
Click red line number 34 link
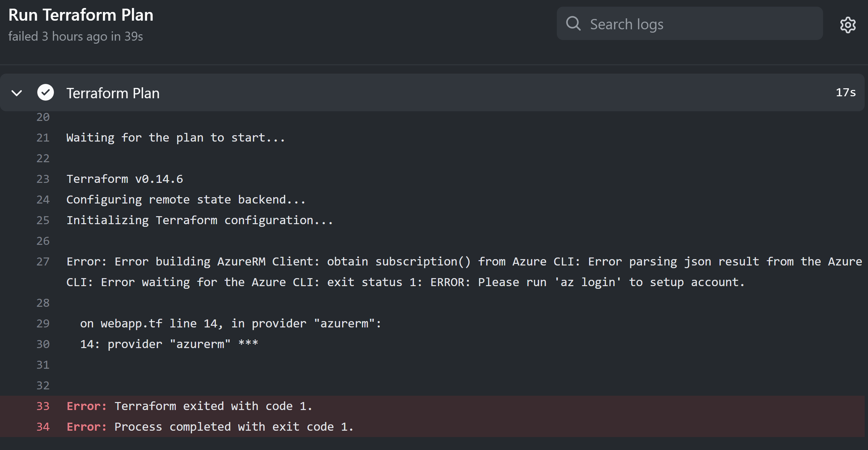[43, 427]
